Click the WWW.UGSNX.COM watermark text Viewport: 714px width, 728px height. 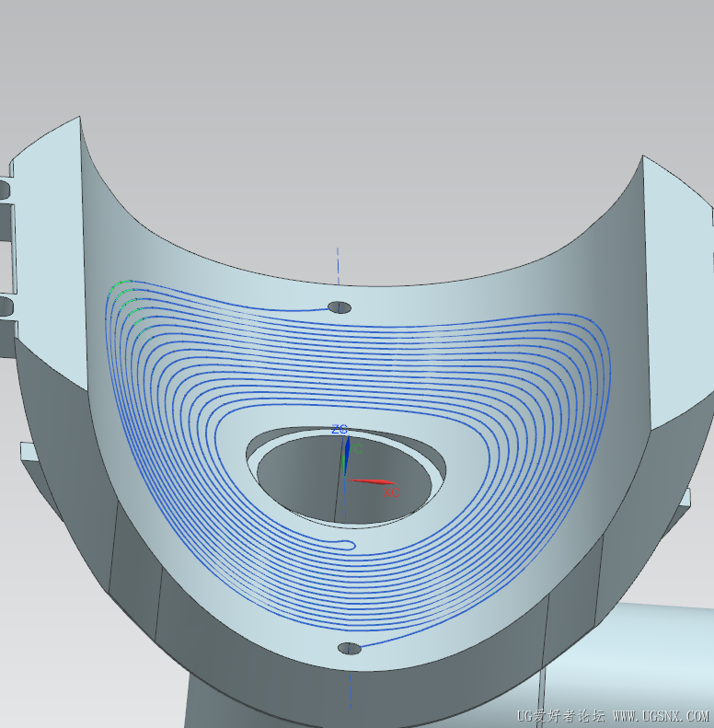661,716
